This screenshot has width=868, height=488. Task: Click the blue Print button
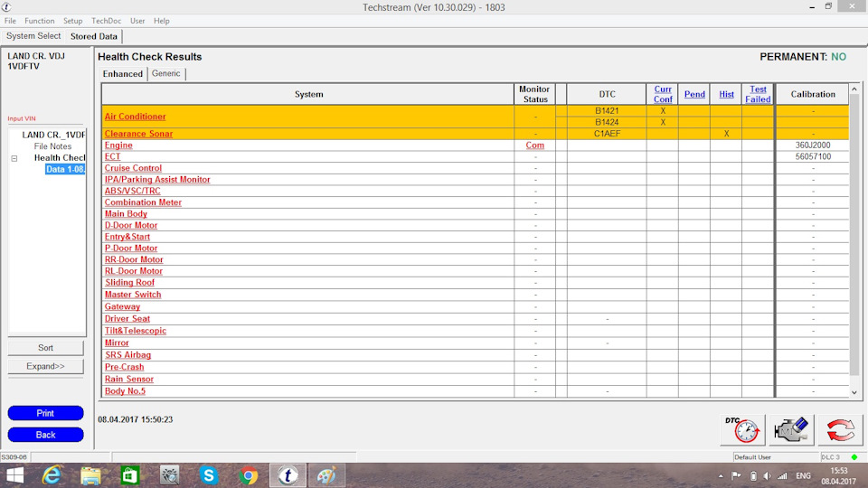click(45, 413)
